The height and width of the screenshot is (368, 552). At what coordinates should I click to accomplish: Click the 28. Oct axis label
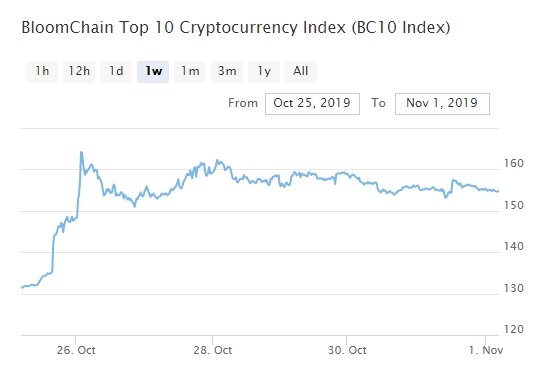[213, 350]
